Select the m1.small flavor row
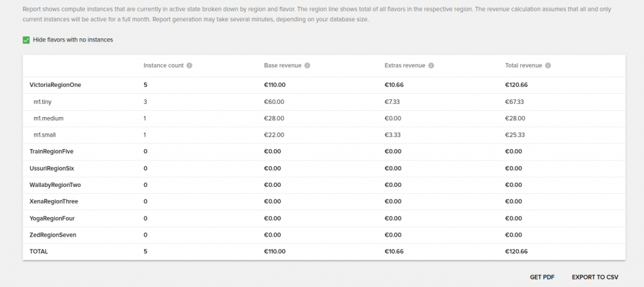Viewport: 644px width, 287px height. 324,135
